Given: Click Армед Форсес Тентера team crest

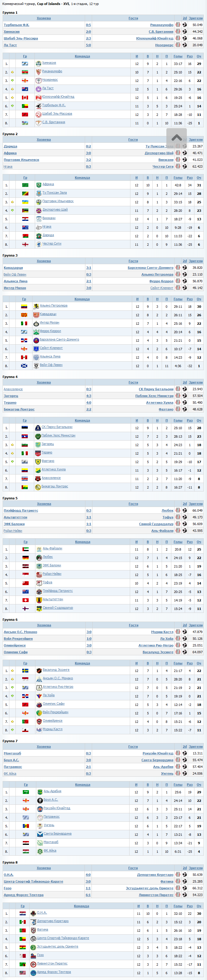Looking at the screenshot, I should (x=33, y=972).
